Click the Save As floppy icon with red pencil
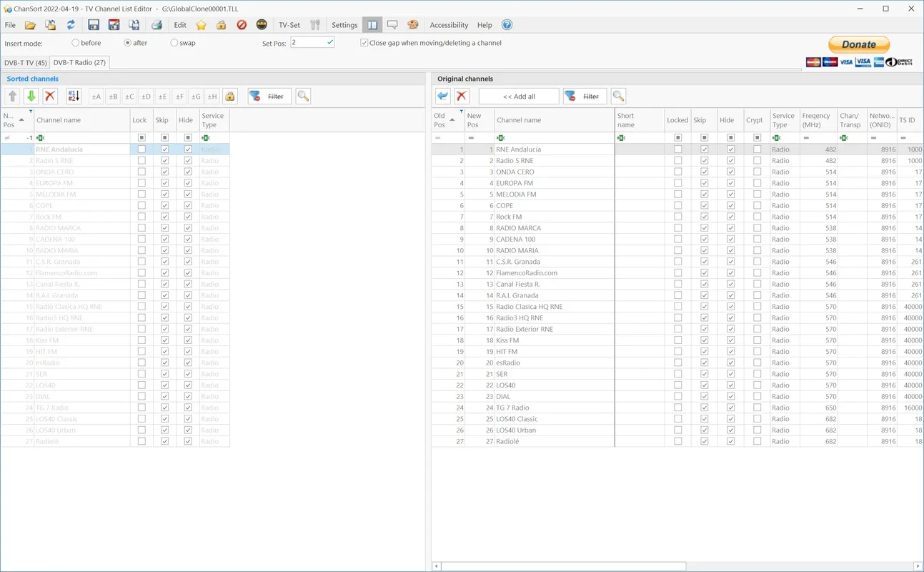This screenshot has width=924, height=572. tap(114, 25)
